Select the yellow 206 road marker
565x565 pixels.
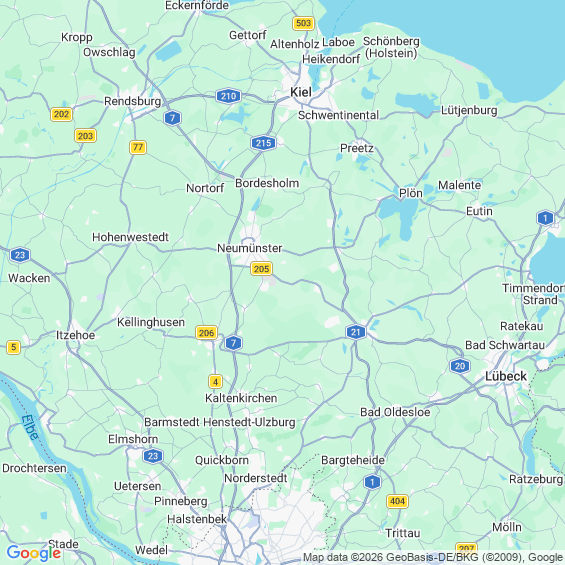pyautogui.click(x=206, y=333)
